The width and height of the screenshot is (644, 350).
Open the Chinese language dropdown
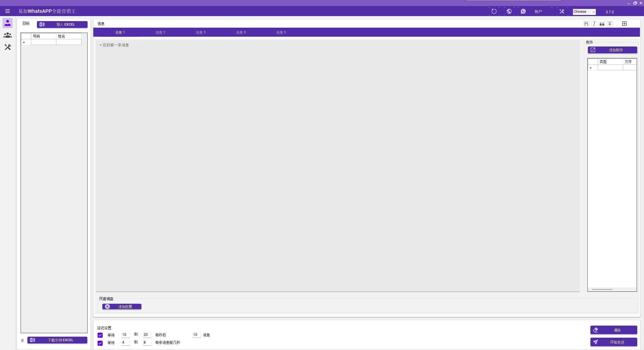pos(584,12)
